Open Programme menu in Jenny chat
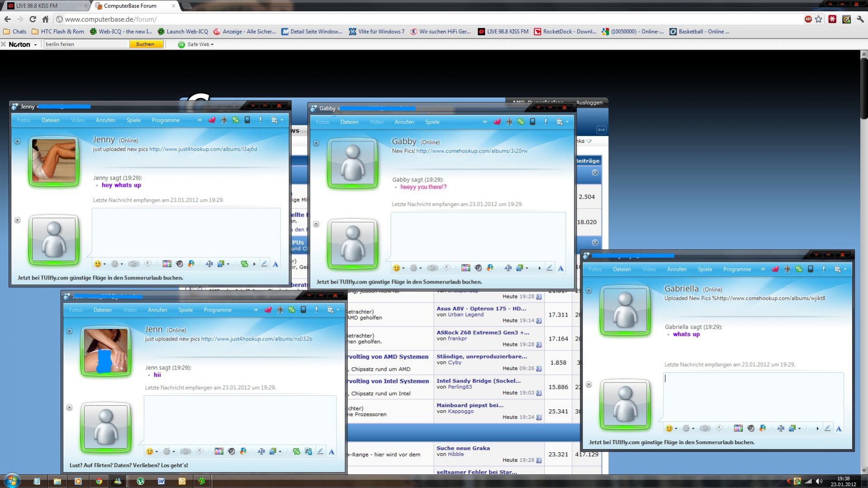Image resolution: width=868 pixels, height=488 pixels. pos(166,120)
